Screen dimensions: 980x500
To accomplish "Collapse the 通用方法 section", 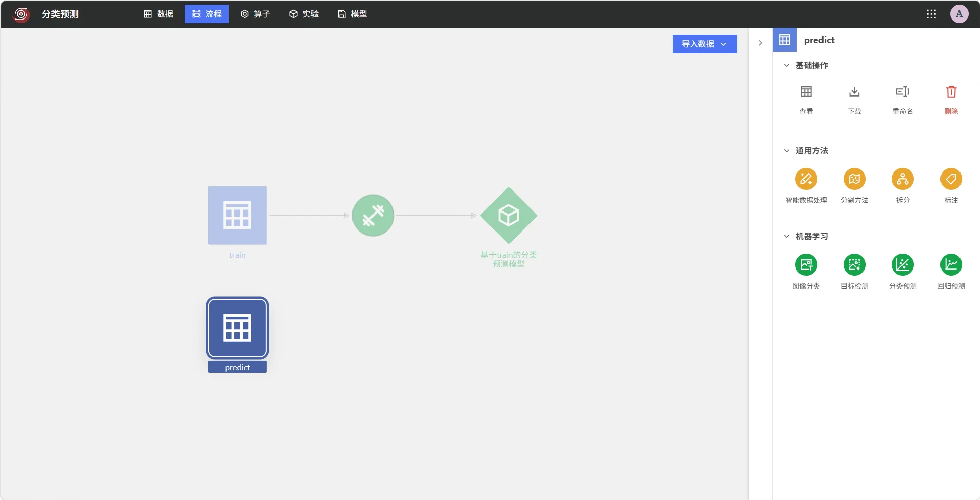I will 787,150.
